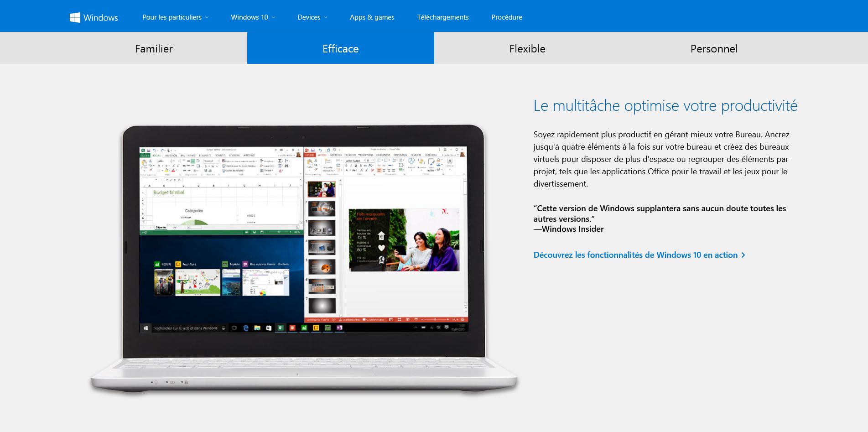Click the Excel zoom slider in the status bar
868x432 pixels.
[278, 232]
